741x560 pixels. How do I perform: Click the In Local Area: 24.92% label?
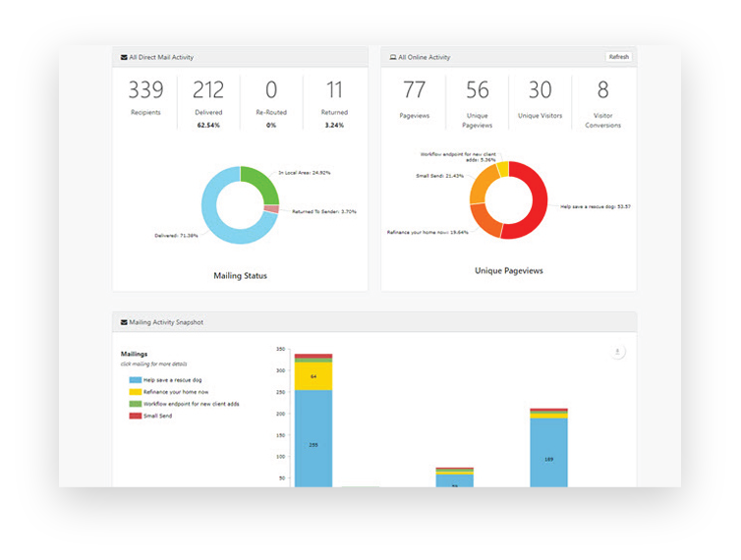(305, 173)
